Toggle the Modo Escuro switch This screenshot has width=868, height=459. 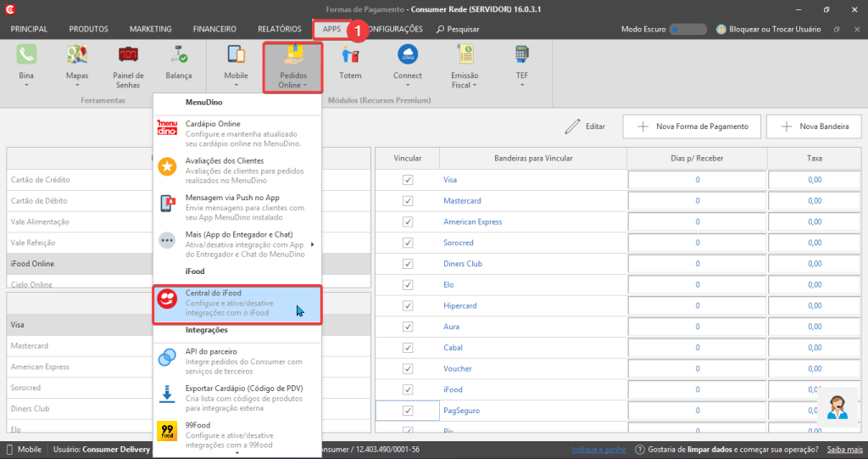coord(688,29)
